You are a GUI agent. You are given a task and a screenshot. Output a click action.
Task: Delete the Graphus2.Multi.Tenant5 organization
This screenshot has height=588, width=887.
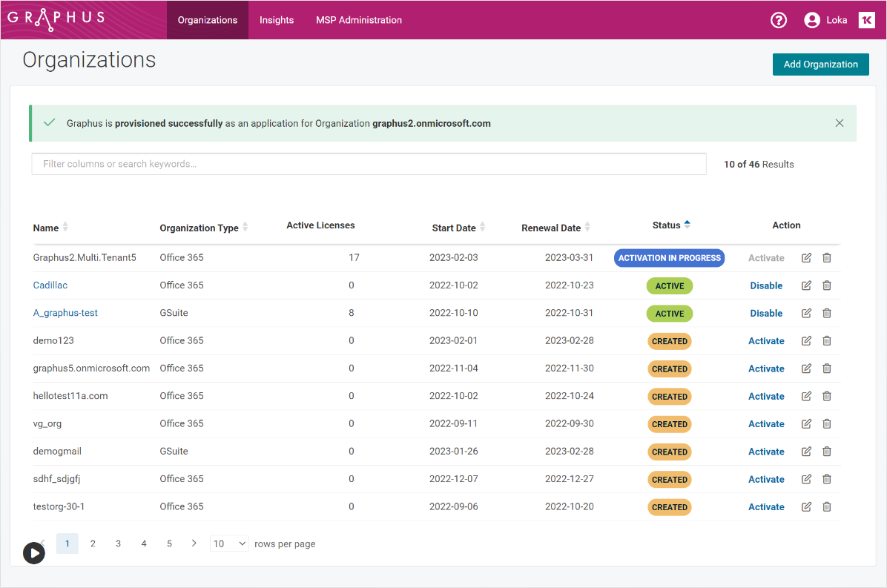coord(826,258)
